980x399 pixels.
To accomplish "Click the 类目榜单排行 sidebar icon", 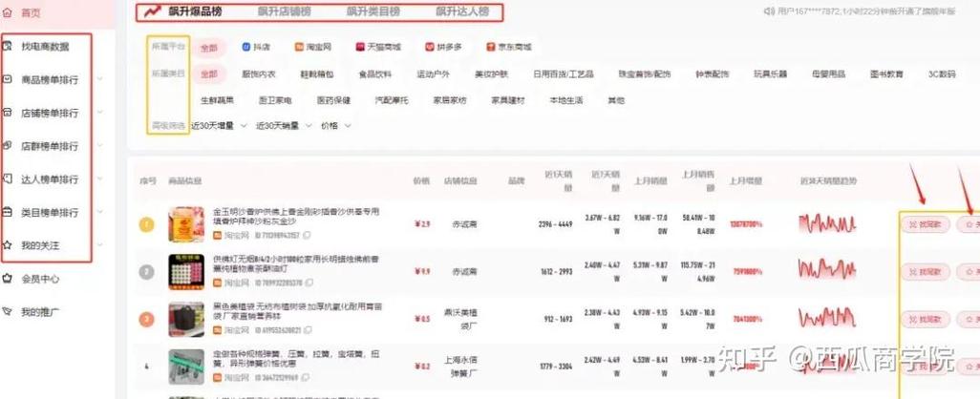I will [x=7, y=212].
